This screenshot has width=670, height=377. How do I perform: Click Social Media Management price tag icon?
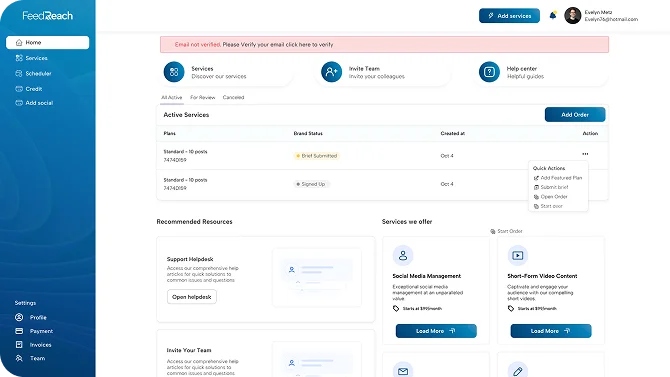pyautogui.click(x=396, y=309)
